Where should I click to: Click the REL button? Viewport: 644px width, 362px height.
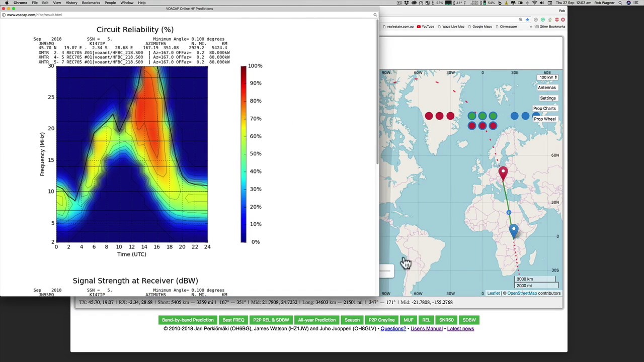pyautogui.click(x=426, y=320)
